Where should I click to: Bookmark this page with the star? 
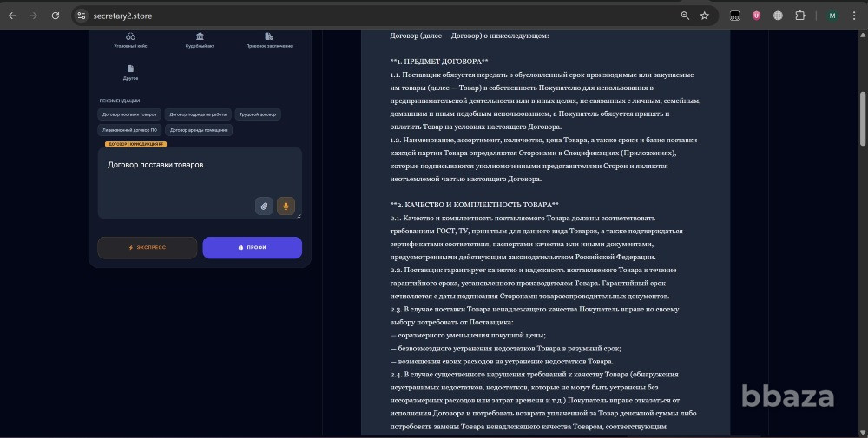point(704,16)
